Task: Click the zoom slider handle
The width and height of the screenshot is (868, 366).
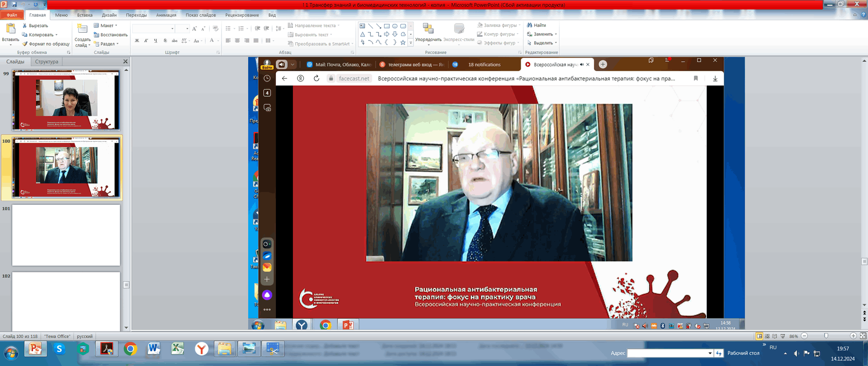Action: pyautogui.click(x=826, y=336)
